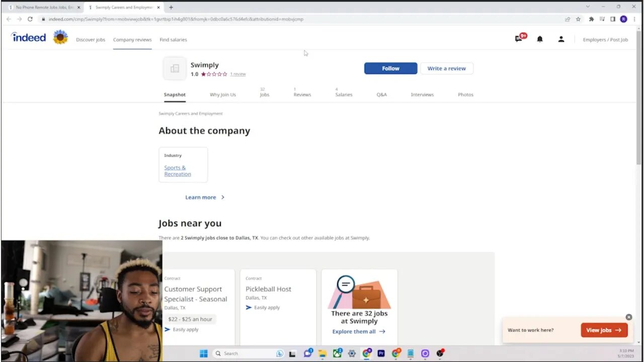Viewport: 644px width, 362px height.
Task: Bookmark this page with the star icon
Action: pyautogui.click(x=578, y=19)
